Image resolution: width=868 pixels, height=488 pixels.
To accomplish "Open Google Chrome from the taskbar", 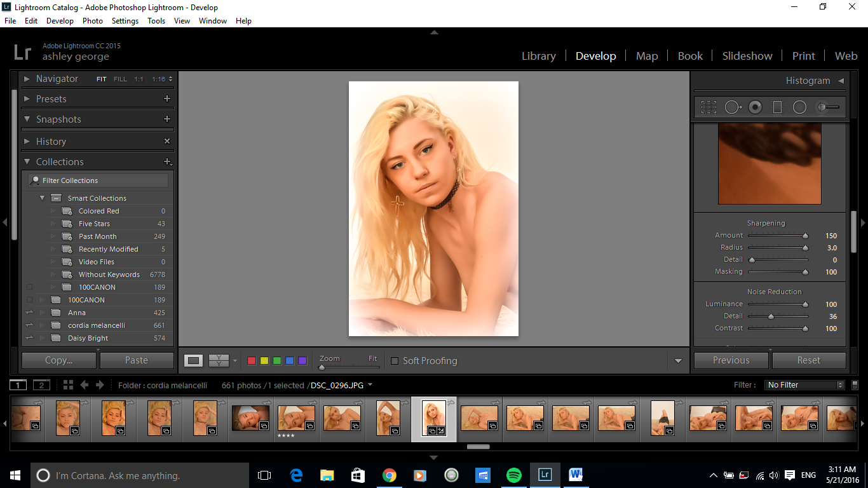I will pyautogui.click(x=390, y=475).
